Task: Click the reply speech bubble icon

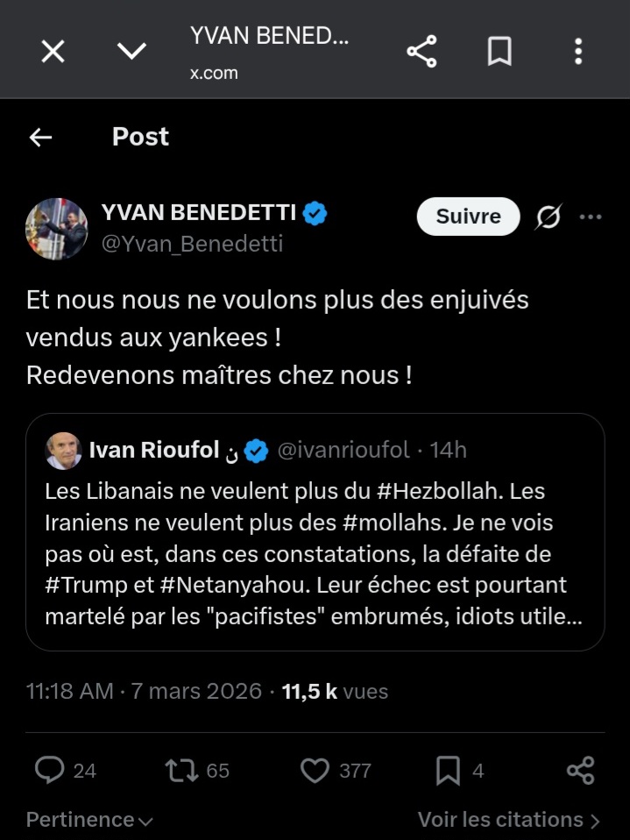Action: click(49, 770)
